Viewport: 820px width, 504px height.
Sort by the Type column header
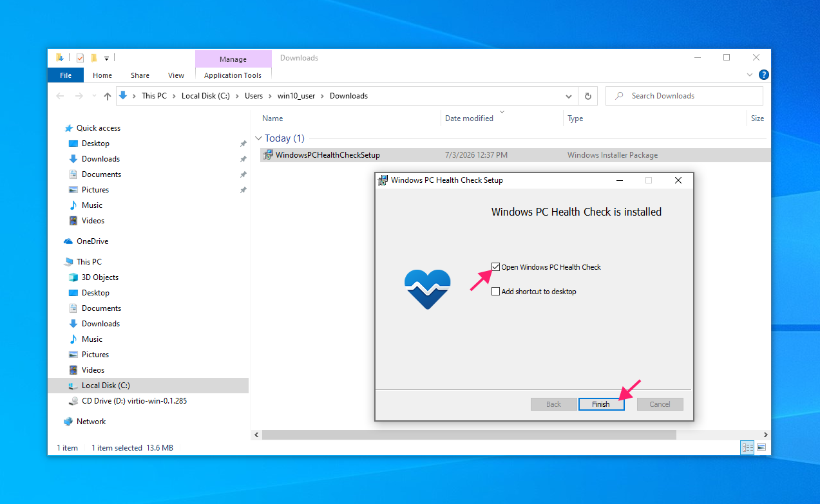coord(575,118)
